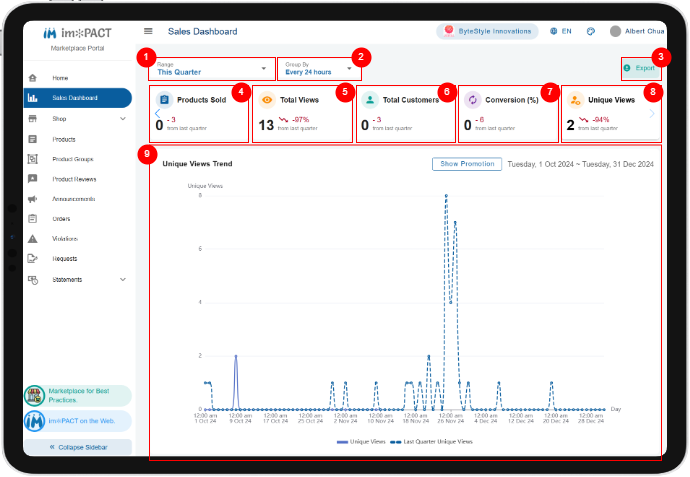Click the Statements icon
690x477 pixels.
(33, 280)
